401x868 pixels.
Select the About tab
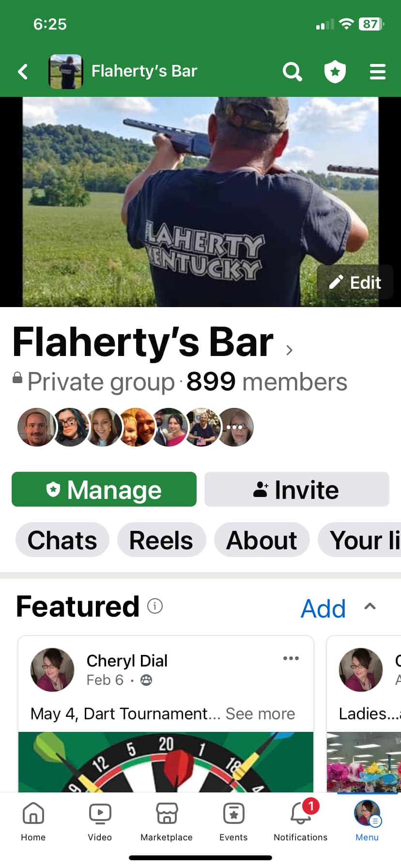262,540
